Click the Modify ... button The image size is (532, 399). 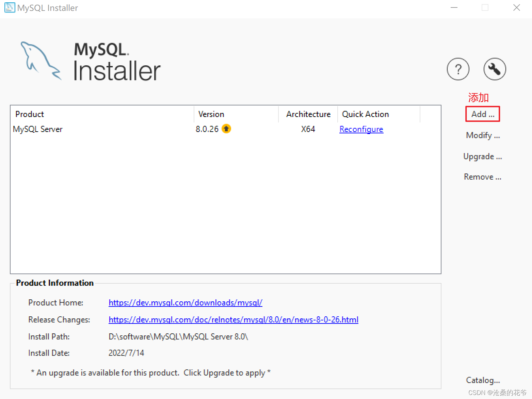coord(483,135)
